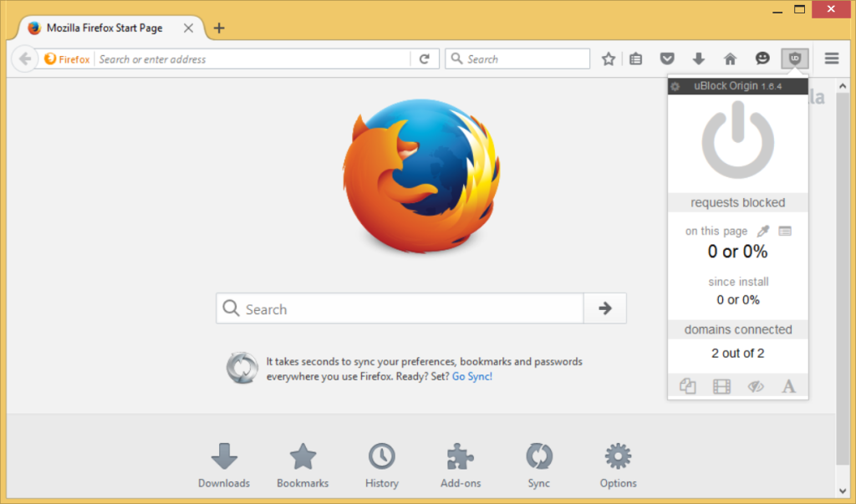Open the Downloads arrow in the toolbar
This screenshot has height=504, width=856.
tap(699, 59)
